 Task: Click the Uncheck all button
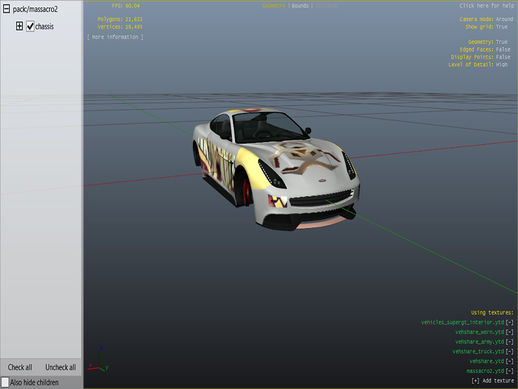pos(61,367)
